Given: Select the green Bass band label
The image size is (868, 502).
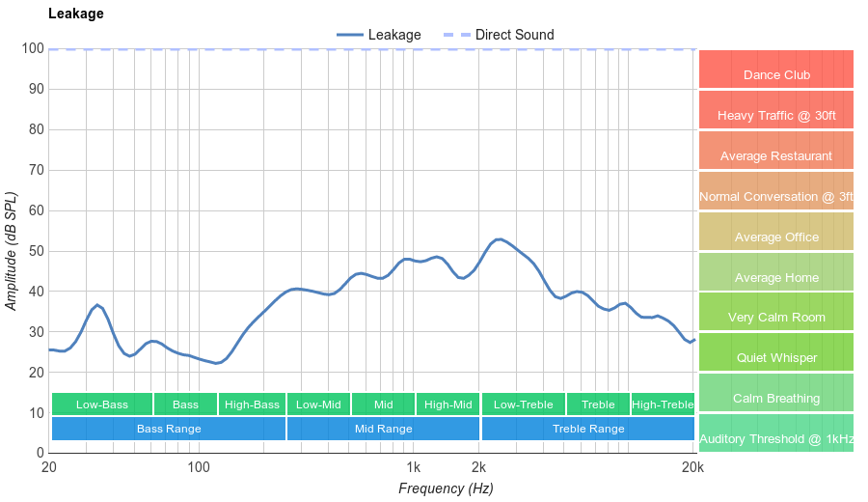Looking at the screenshot, I should click(185, 404).
